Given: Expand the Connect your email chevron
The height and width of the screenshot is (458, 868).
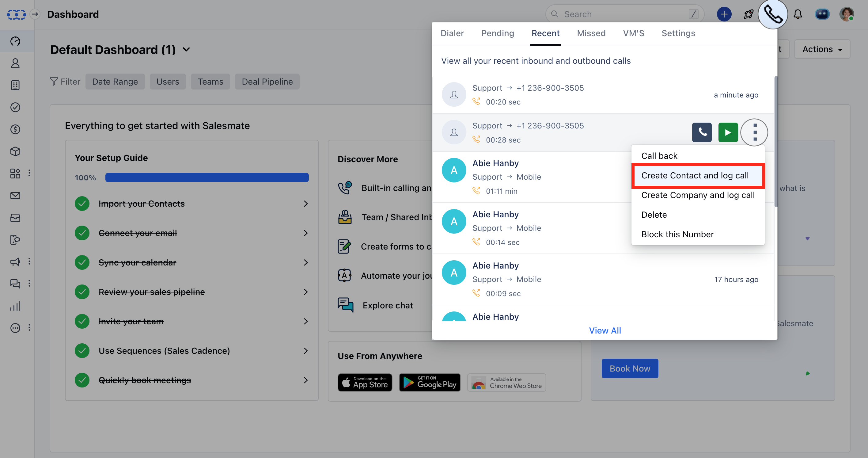Looking at the screenshot, I should tap(305, 233).
